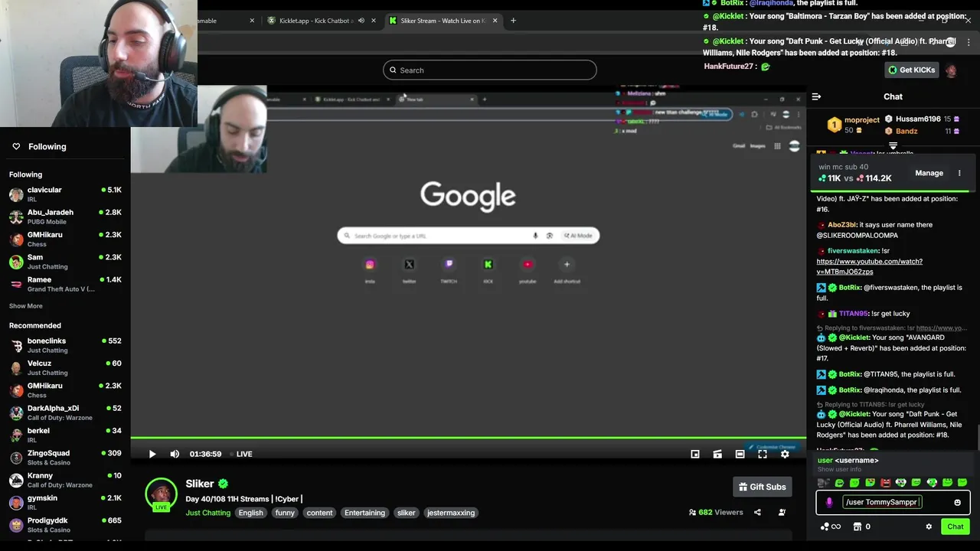The height and width of the screenshot is (551, 980).
Task: Click the stream progress bar
Action: pos(468,439)
